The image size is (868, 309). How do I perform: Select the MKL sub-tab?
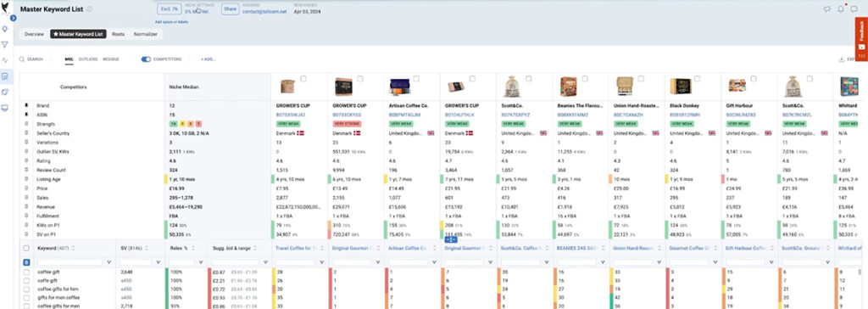(70, 59)
